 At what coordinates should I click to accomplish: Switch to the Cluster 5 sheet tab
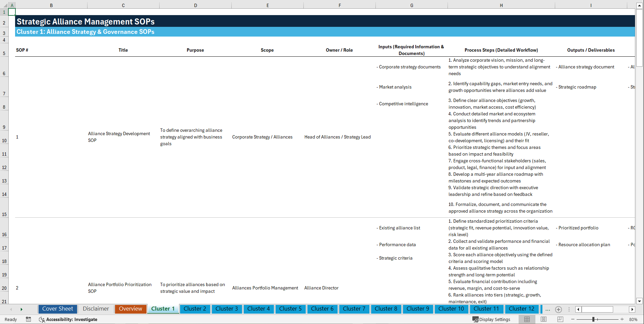[290, 309]
